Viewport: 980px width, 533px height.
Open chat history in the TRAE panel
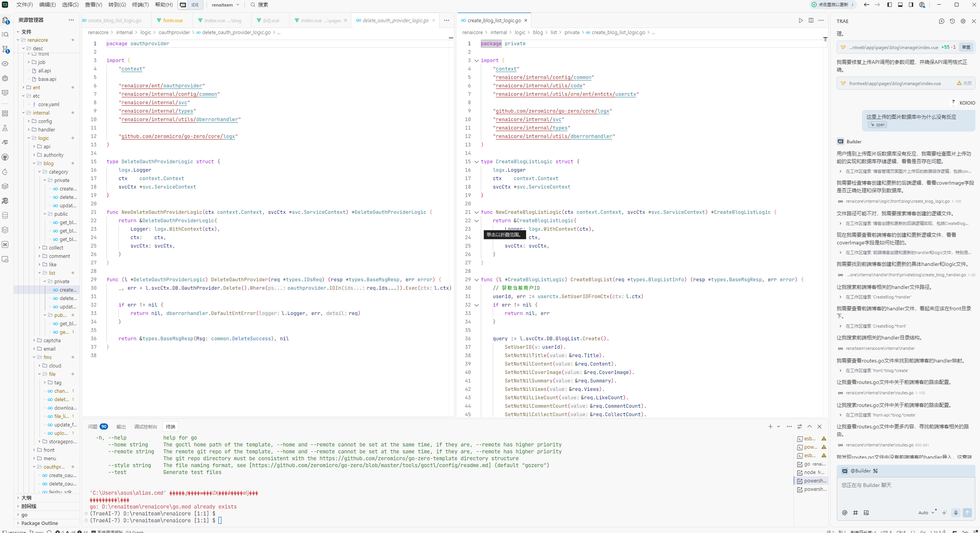point(952,21)
